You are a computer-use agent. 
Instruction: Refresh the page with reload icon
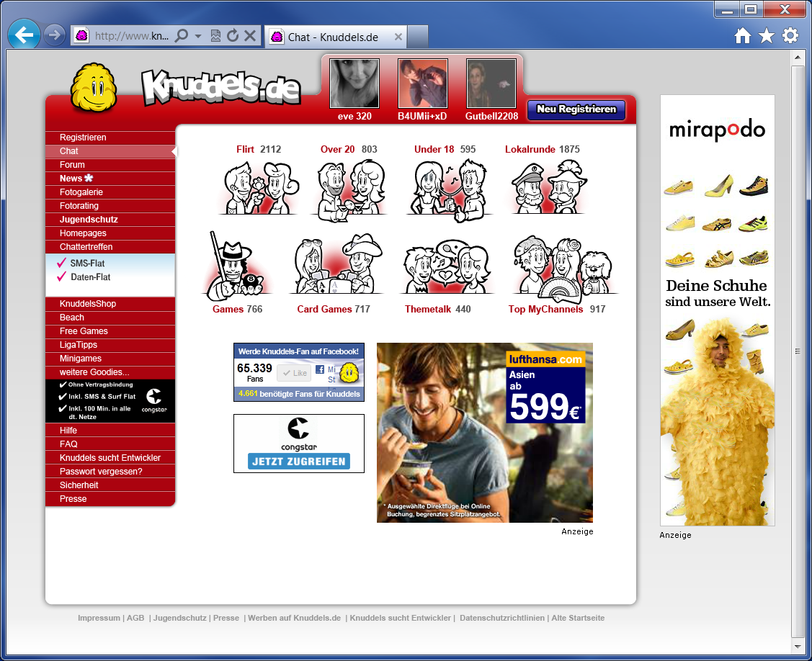click(x=233, y=36)
